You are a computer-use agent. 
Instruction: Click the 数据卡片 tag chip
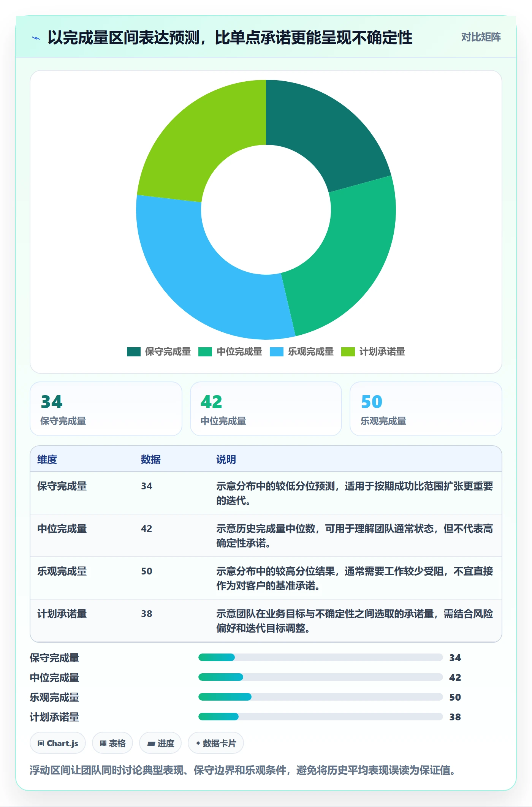click(x=216, y=743)
